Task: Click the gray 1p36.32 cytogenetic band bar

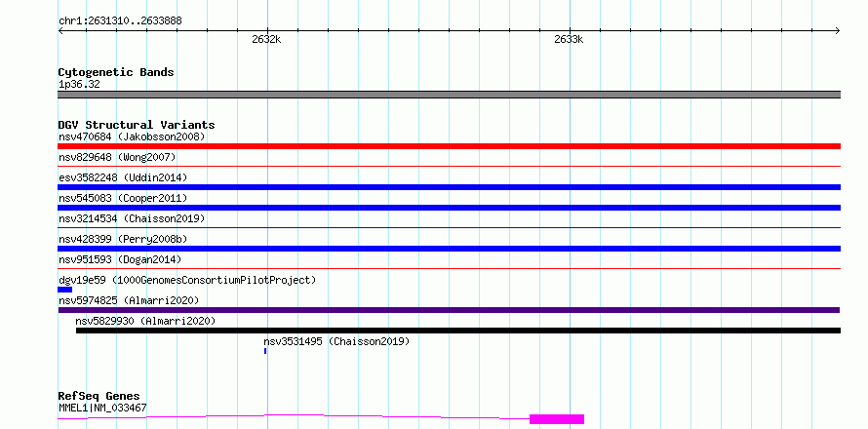Action: (449, 95)
